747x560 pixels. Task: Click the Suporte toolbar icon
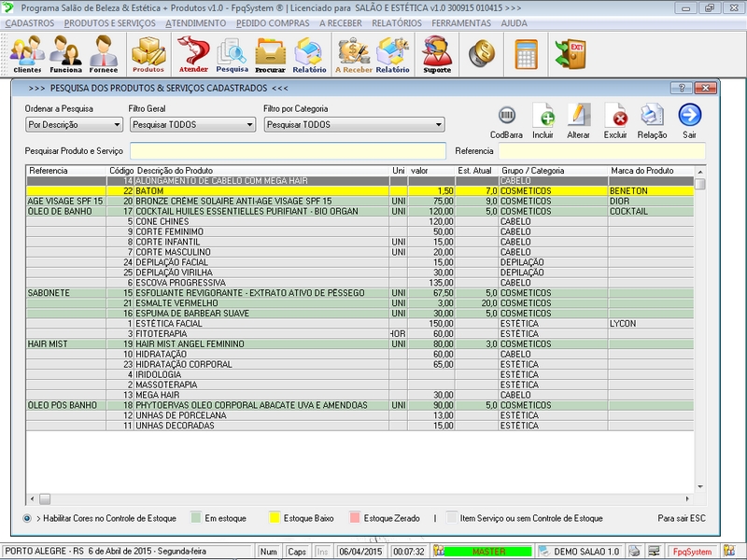click(436, 54)
